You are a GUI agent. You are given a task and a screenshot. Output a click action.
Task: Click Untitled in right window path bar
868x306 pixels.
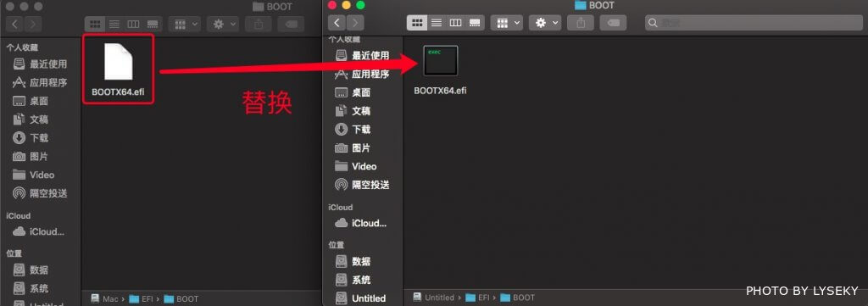433,298
